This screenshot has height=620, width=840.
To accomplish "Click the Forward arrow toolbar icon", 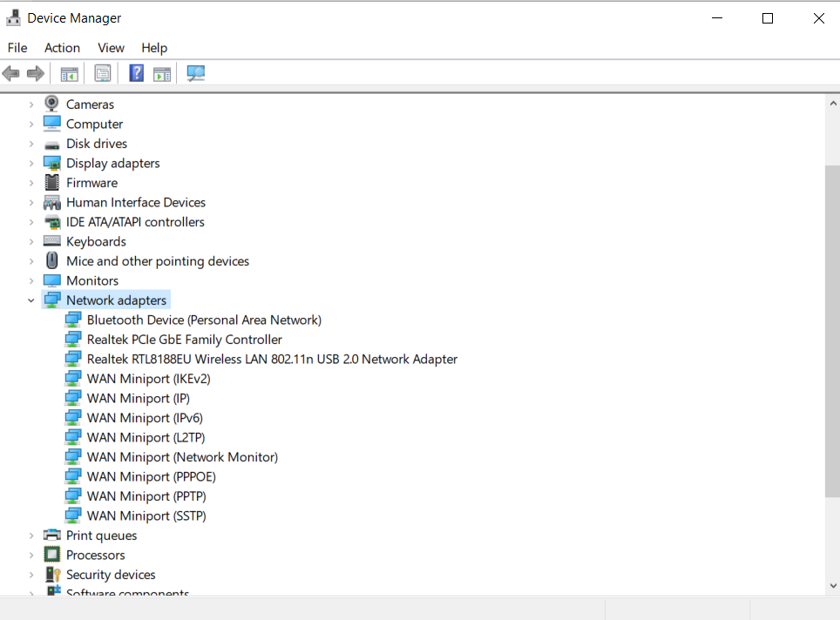I will [36, 73].
